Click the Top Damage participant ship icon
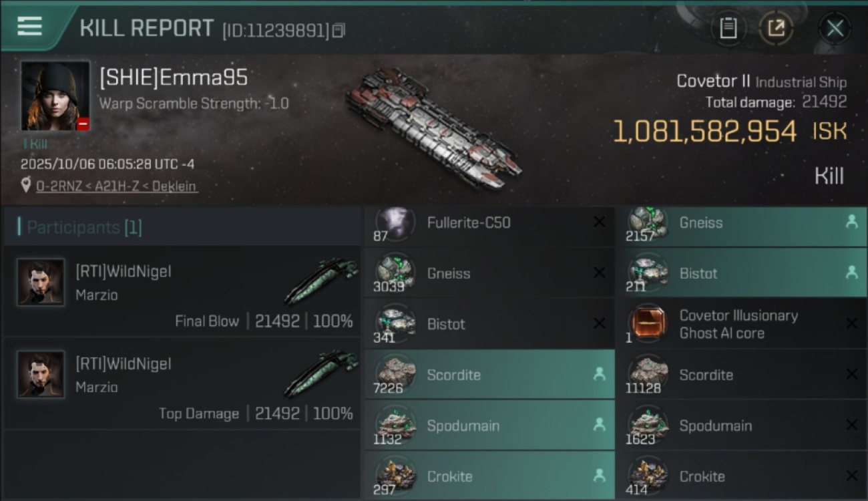 (x=322, y=373)
